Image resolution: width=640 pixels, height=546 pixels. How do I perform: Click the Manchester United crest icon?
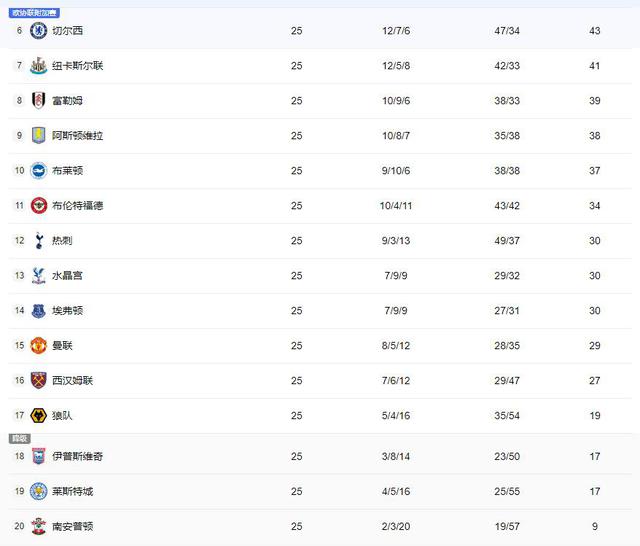(38, 346)
